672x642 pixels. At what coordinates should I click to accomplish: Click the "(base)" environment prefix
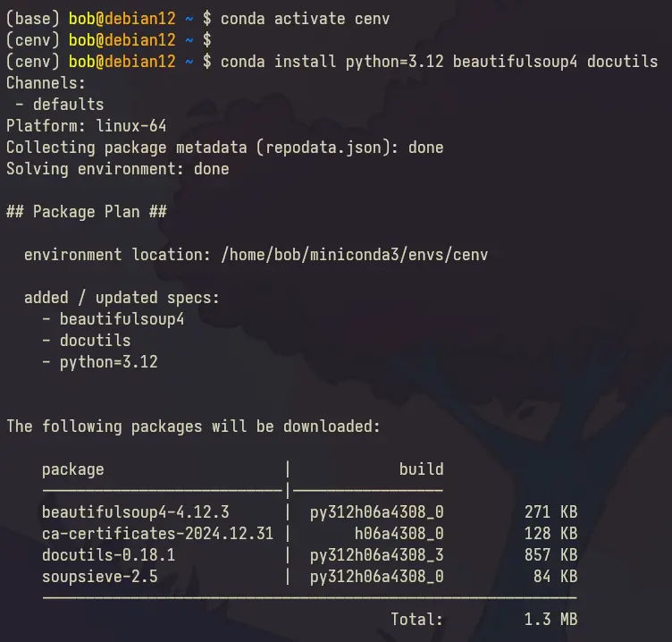point(32,17)
